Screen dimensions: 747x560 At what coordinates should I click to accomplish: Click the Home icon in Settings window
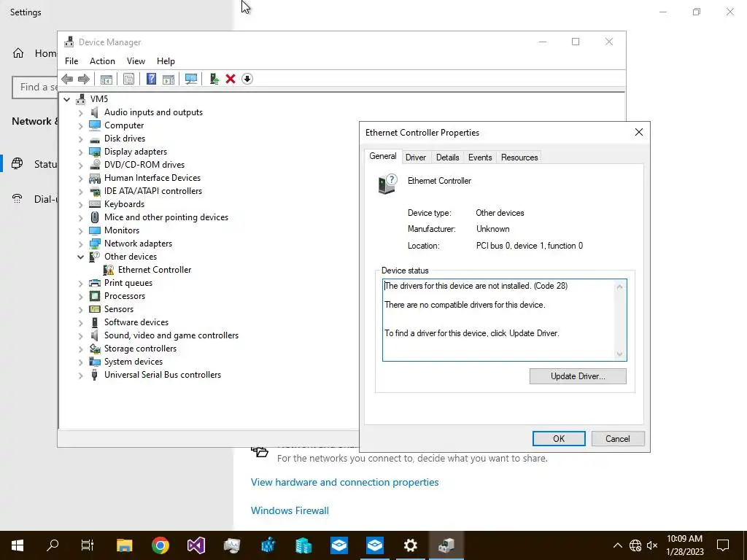[x=18, y=53]
